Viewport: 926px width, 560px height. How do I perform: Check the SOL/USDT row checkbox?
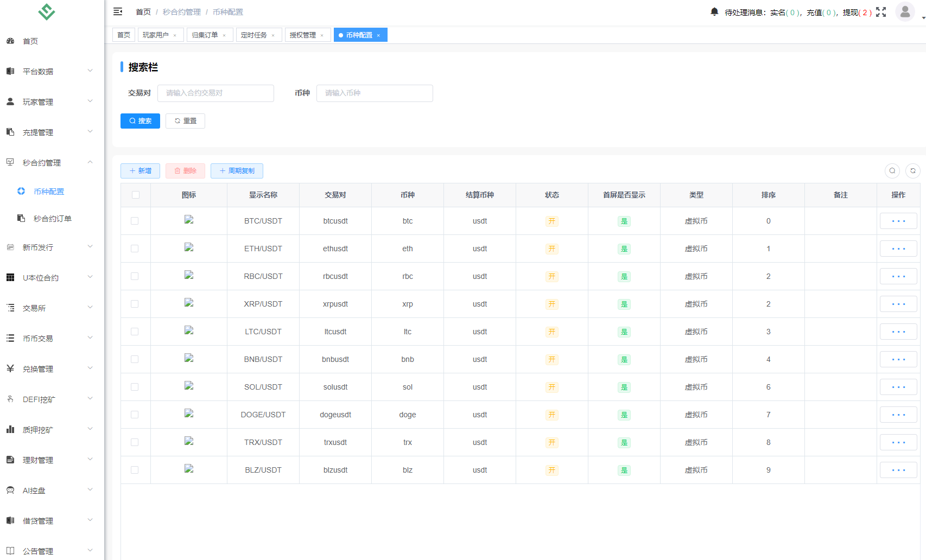pos(135,387)
